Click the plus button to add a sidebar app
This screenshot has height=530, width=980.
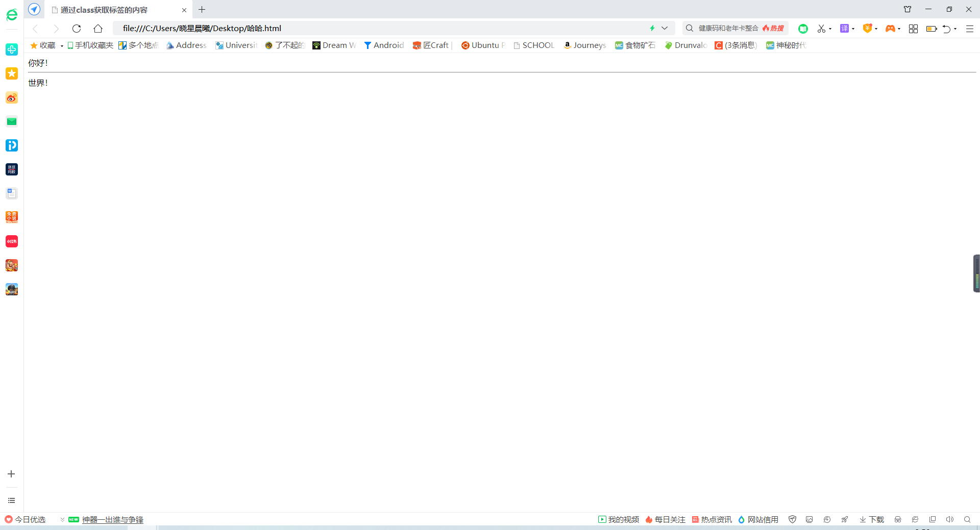[x=11, y=474]
